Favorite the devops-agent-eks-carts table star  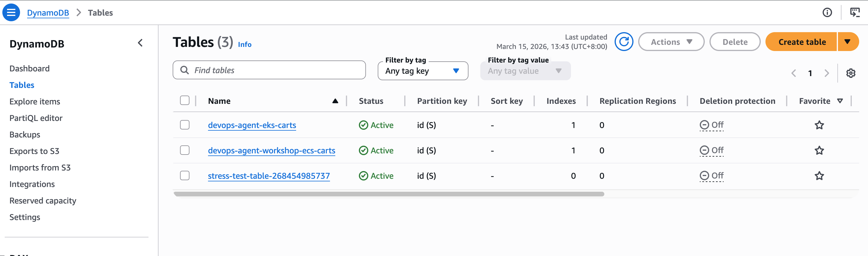(x=819, y=125)
